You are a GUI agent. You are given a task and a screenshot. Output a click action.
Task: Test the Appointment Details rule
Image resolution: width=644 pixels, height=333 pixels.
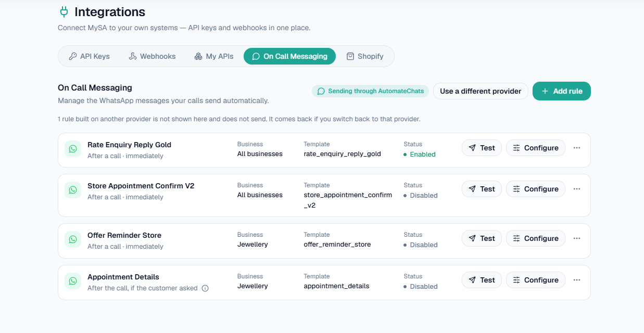click(x=482, y=280)
